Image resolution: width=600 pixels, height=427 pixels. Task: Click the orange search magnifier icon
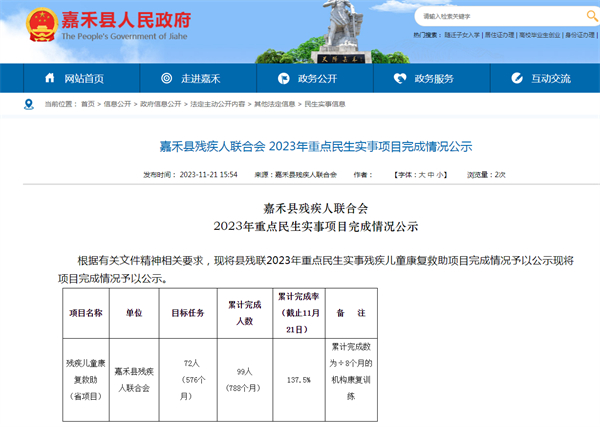[592, 16]
